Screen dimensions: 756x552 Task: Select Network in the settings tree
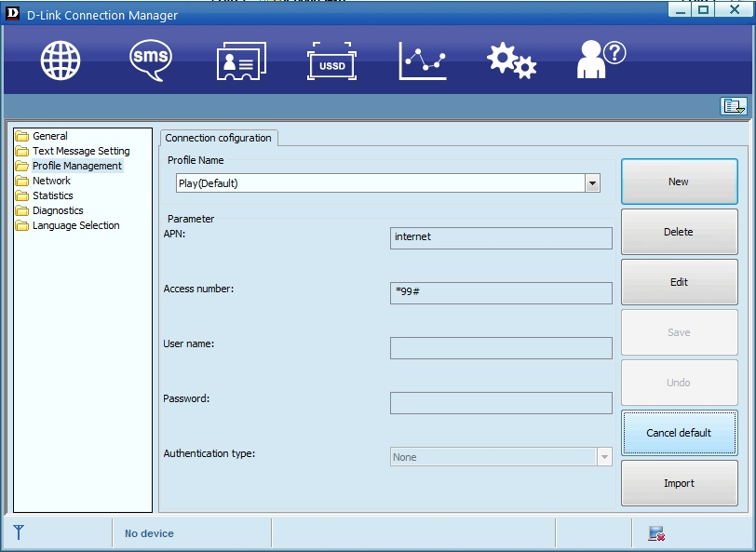[x=51, y=181]
